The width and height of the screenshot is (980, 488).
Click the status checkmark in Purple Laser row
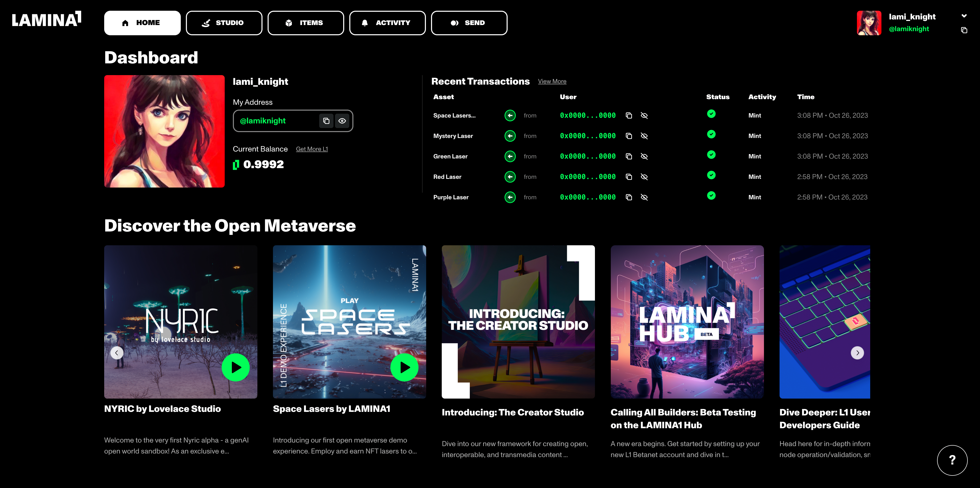[x=711, y=196]
